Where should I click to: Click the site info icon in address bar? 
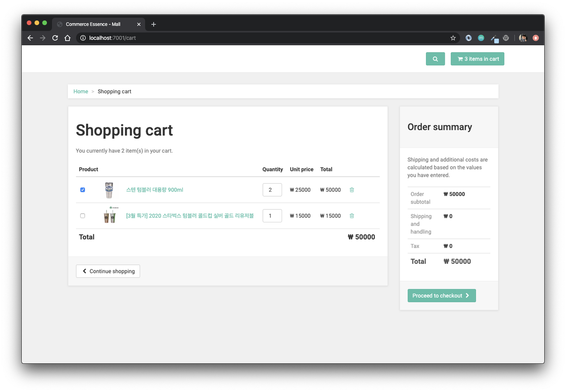[x=83, y=38]
